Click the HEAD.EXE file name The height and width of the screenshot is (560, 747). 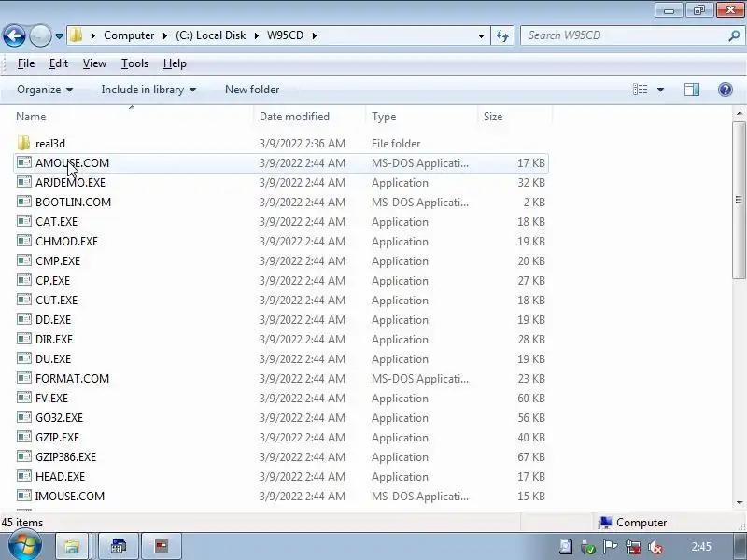coord(60,476)
